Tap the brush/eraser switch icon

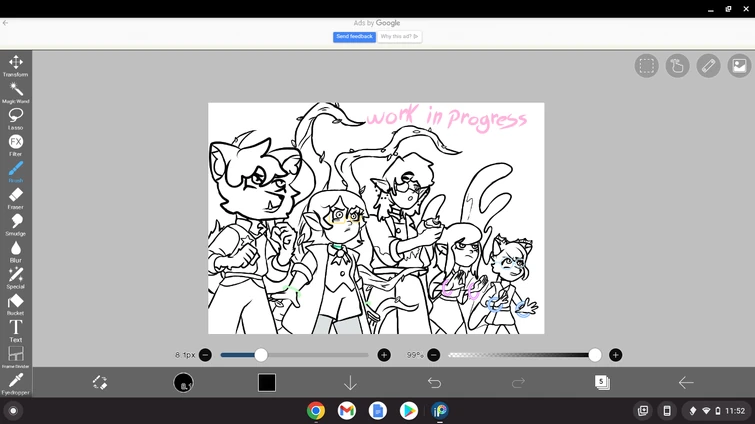[x=100, y=383]
